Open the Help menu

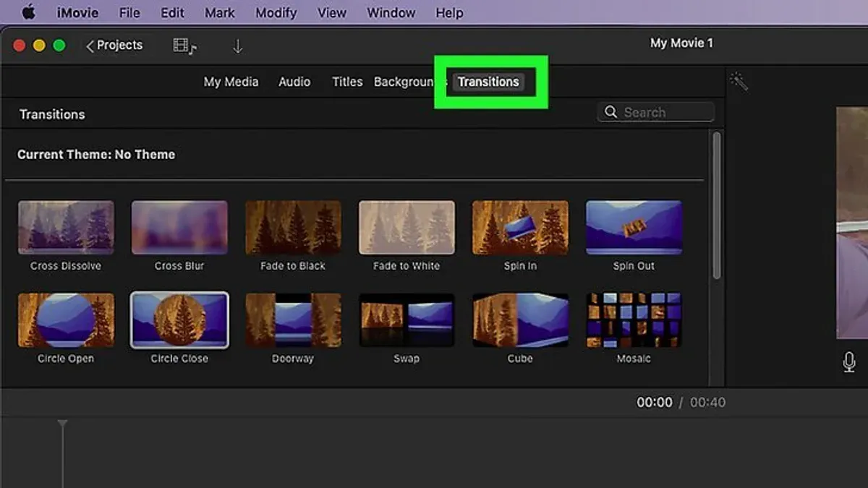click(x=448, y=13)
